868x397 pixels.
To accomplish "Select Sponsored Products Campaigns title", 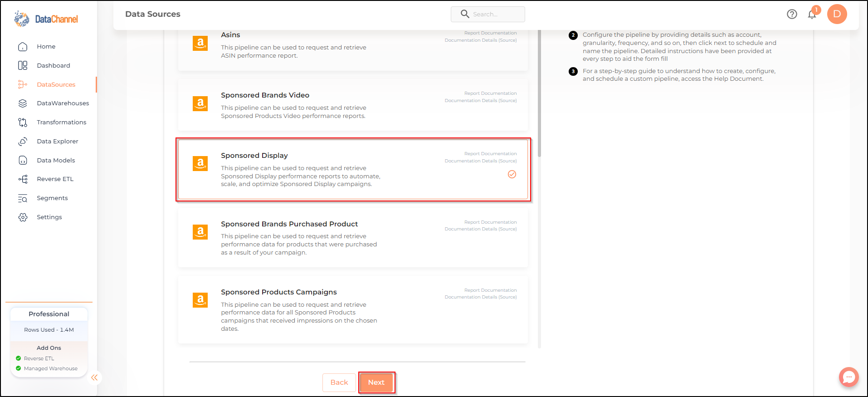I will (279, 292).
